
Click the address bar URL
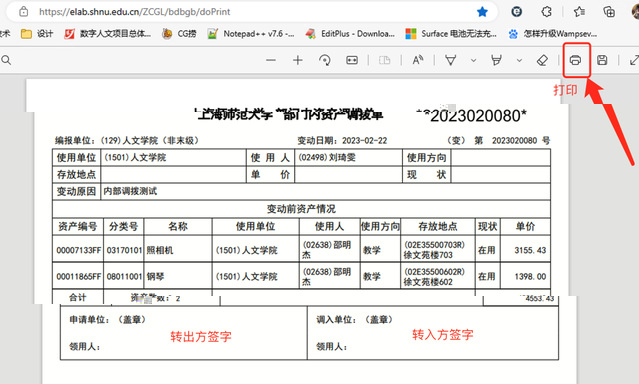[134, 12]
